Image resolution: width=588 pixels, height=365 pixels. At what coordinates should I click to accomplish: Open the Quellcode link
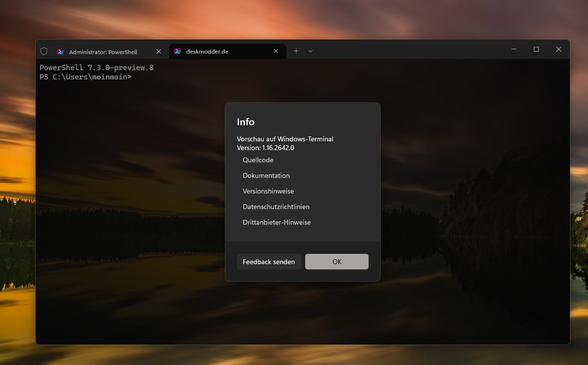258,160
